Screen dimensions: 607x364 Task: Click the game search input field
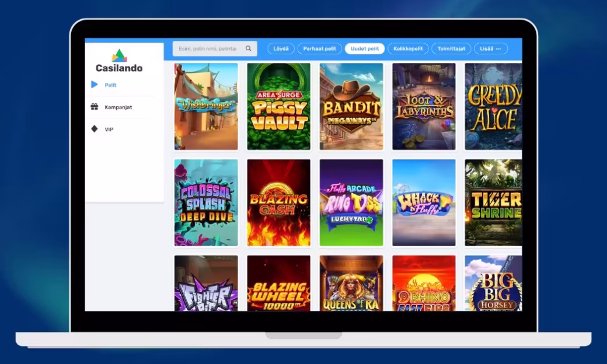(x=215, y=48)
